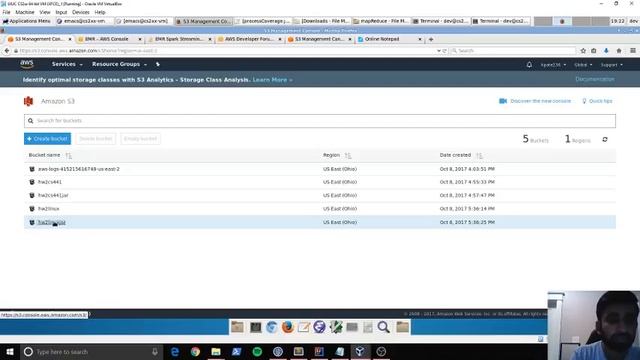
Task: Open a new Firefox tab with plus button
Action: coord(431,39)
